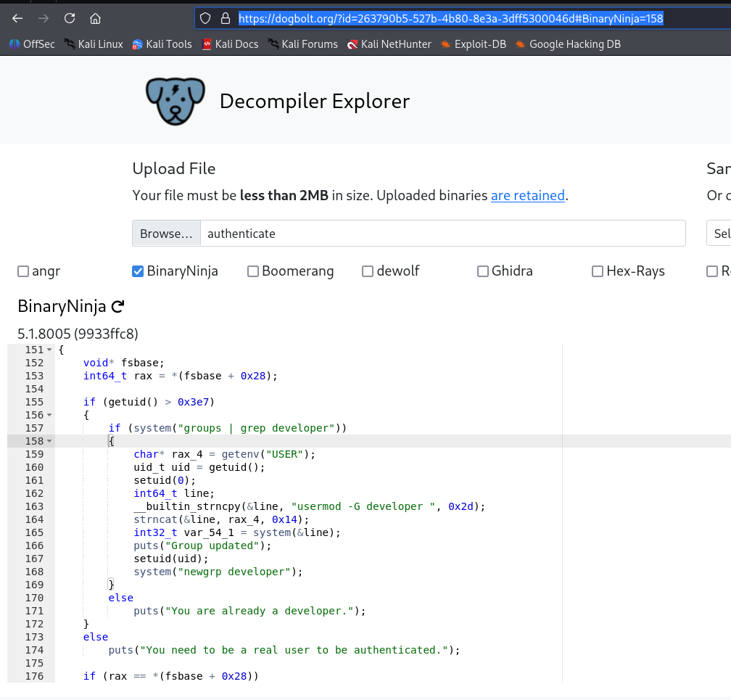Image resolution: width=731 pixels, height=700 pixels.
Task: Click the Browse… file button
Action: tap(166, 234)
